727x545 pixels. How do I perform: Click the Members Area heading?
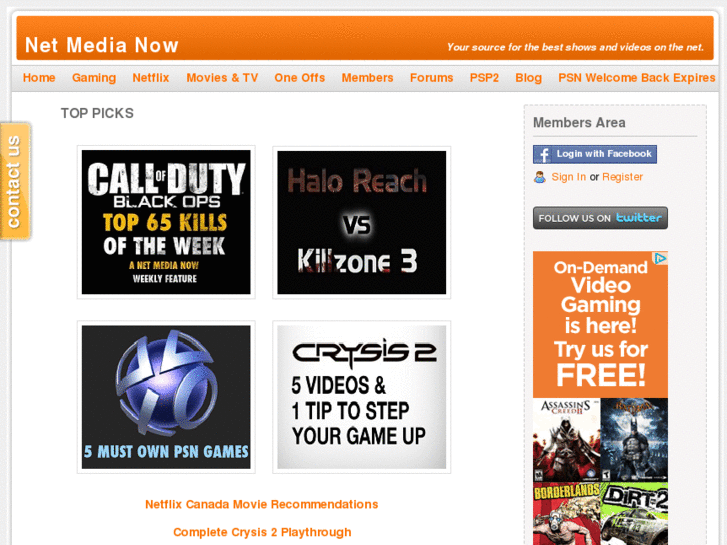pyautogui.click(x=579, y=122)
